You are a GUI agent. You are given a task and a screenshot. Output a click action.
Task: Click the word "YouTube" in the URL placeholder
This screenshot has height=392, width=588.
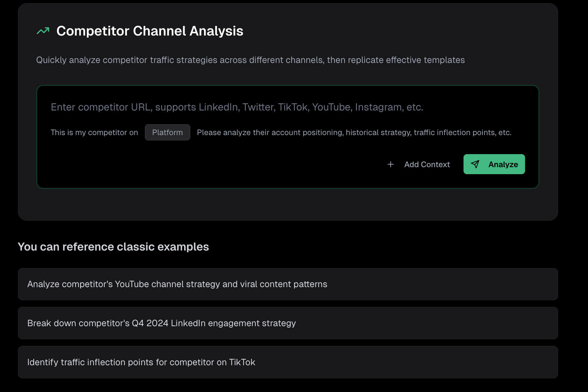pos(331,107)
